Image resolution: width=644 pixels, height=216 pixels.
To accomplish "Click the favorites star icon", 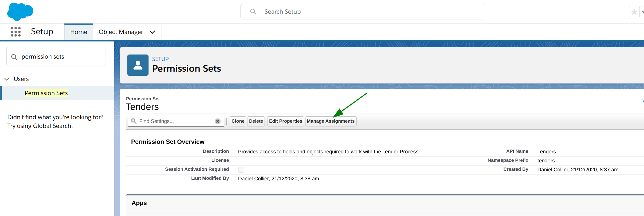I will point(634,12).
